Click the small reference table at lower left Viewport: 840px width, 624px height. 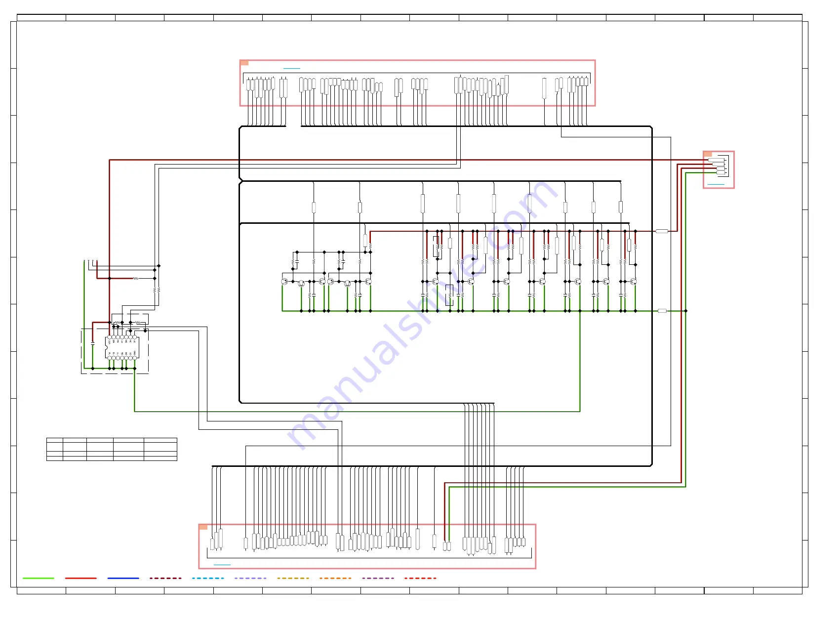coord(112,449)
